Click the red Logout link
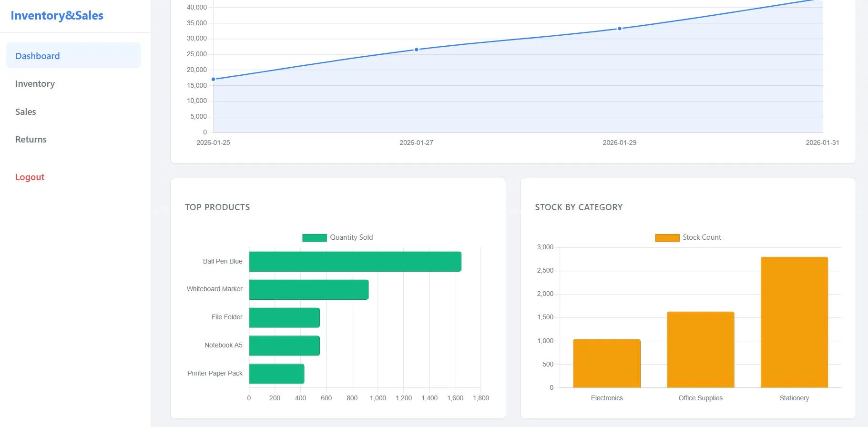The width and height of the screenshot is (868, 427). [x=30, y=177]
